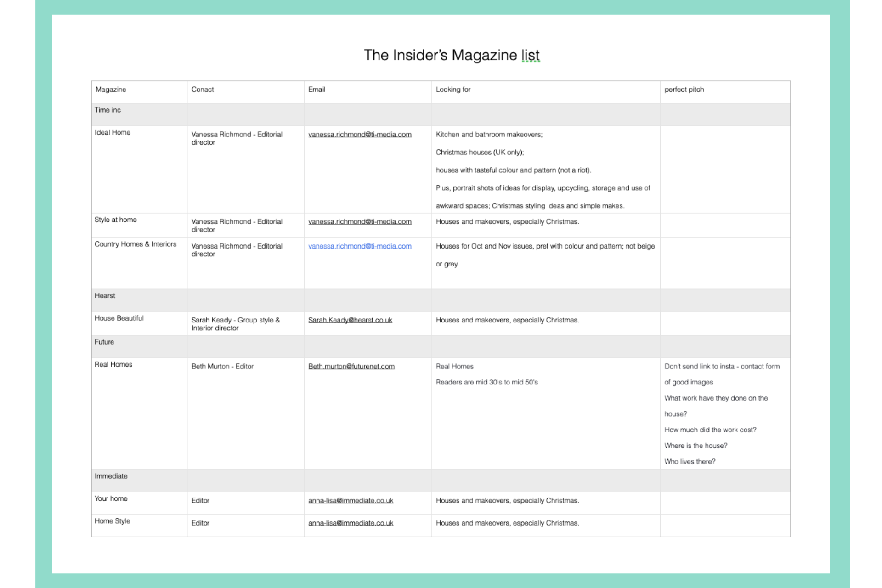This screenshot has height=588, width=882.
Task: Open Beth.murton@futurenet.com email link
Action: [351, 367]
